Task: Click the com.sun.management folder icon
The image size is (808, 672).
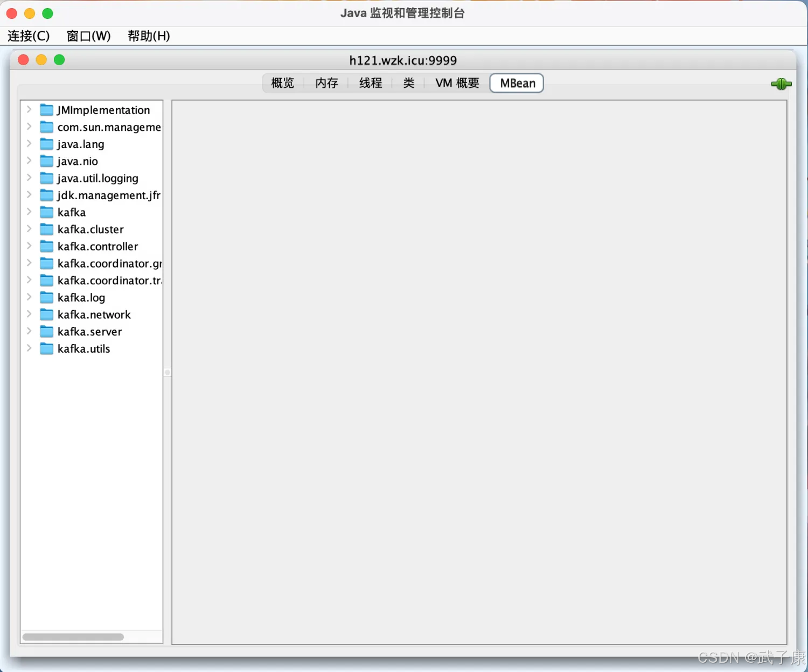Action: point(47,127)
